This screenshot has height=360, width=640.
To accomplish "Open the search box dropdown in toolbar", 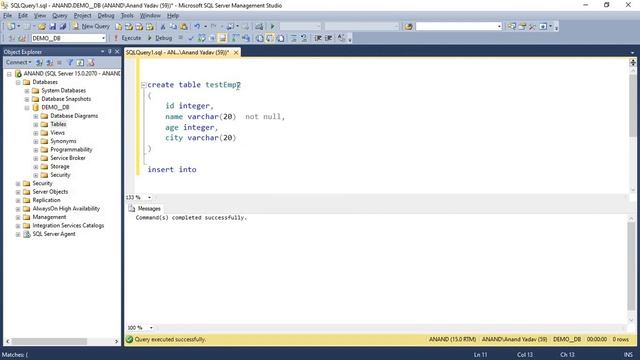I will [x=499, y=27].
